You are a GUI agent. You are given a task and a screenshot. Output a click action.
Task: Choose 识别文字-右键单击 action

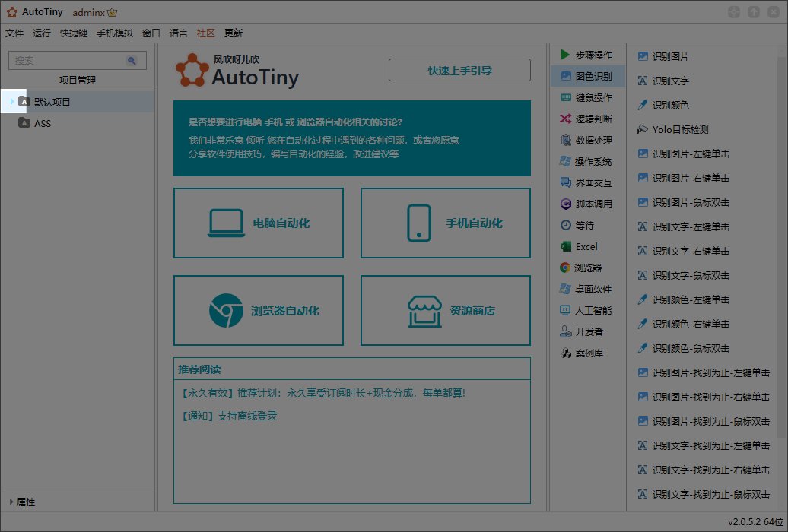pos(684,252)
